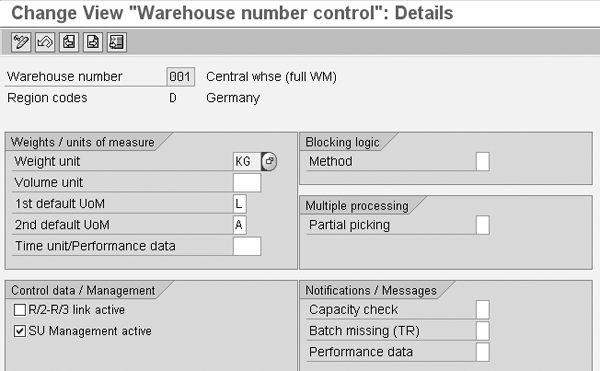
Task: Uncheck SU Management active
Action: (x=20, y=331)
